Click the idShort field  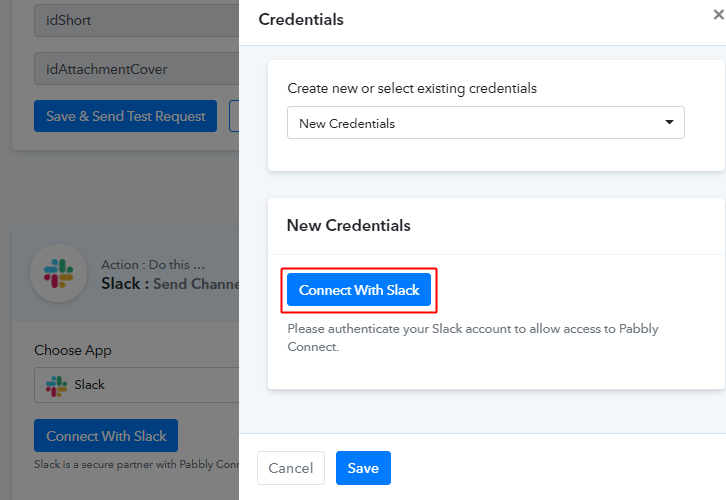[137, 20]
